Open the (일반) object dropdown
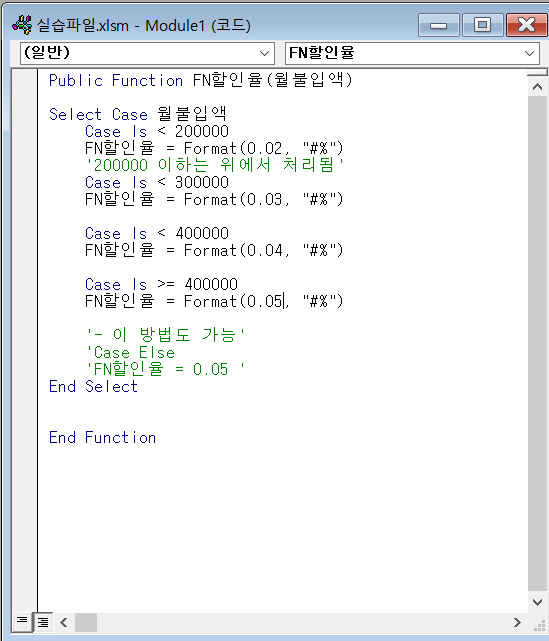The height and width of the screenshot is (641, 549). pos(147,53)
